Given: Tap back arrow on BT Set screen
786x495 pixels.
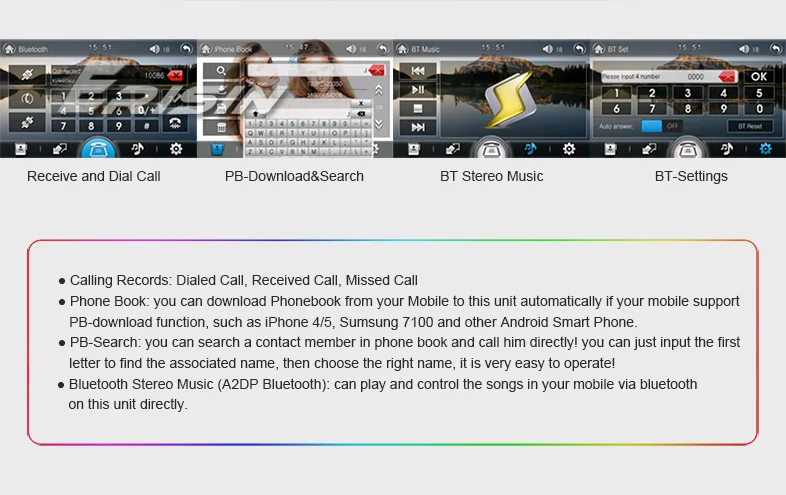Looking at the screenshot, I should 776,49.
